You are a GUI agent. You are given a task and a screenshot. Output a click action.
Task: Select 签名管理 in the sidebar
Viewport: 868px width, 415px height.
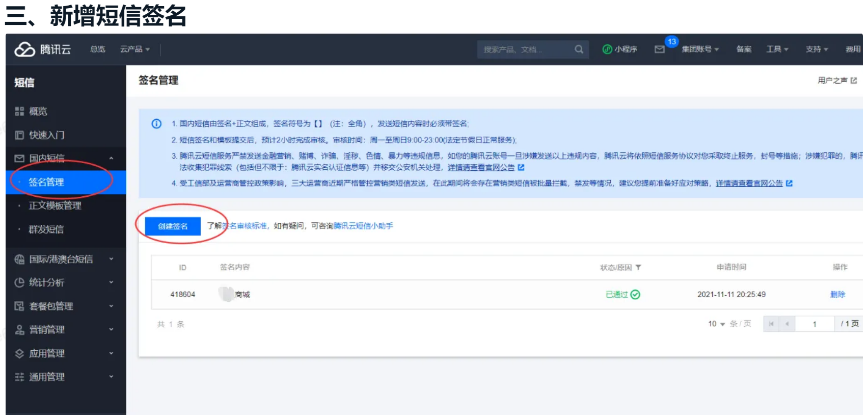tap(66, 182)
